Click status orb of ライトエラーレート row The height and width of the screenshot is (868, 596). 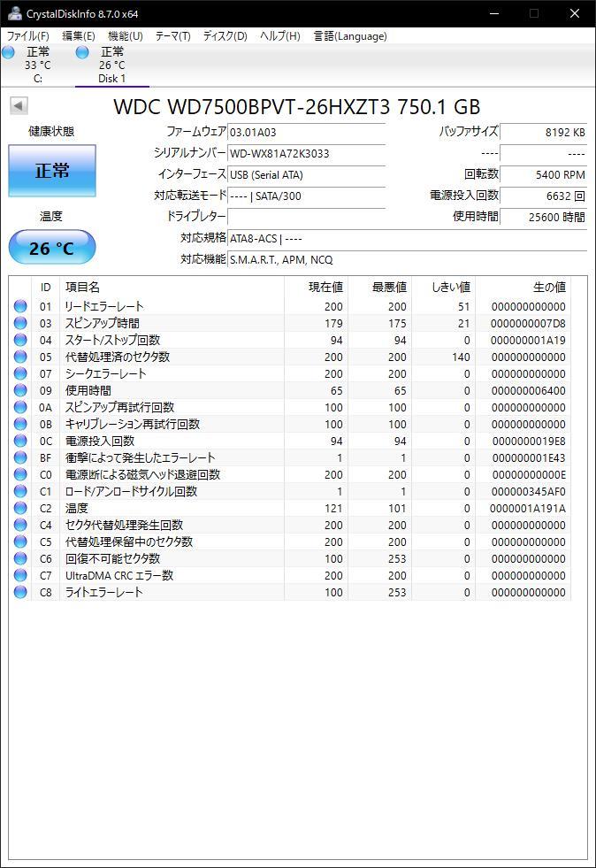[x=20, y=592]
